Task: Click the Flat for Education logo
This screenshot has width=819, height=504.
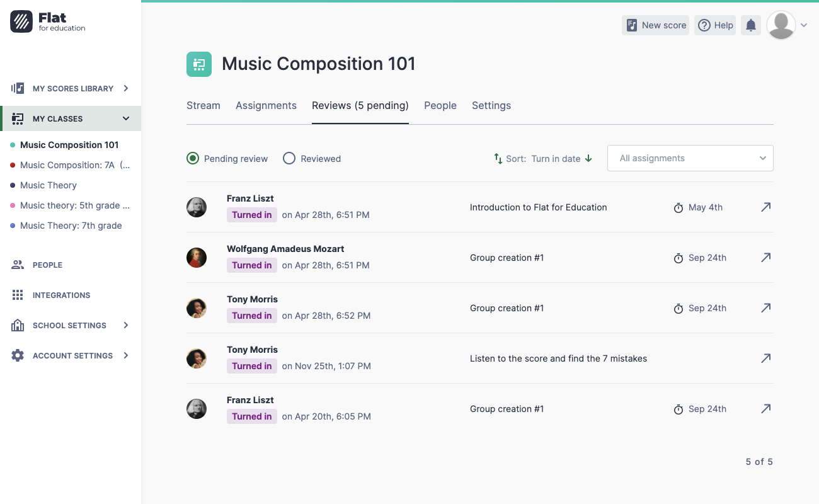Action: 48,21
